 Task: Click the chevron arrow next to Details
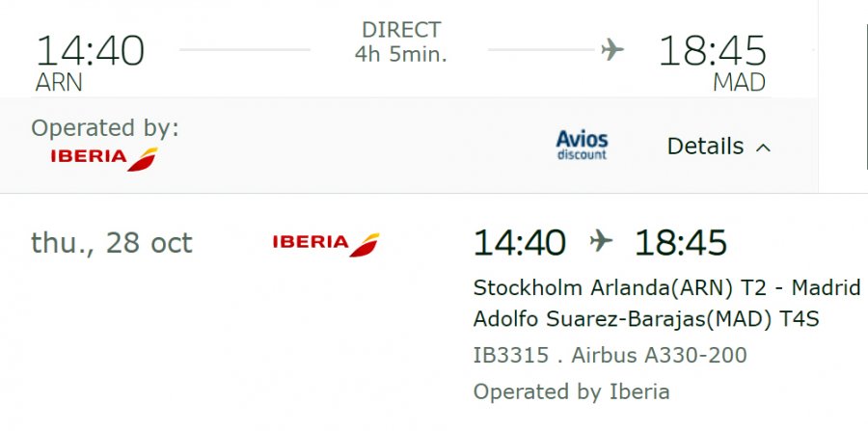tap(763, 148)
